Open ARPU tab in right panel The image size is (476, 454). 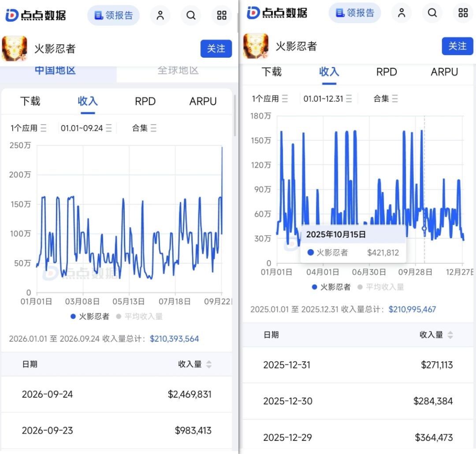[444, 72]
